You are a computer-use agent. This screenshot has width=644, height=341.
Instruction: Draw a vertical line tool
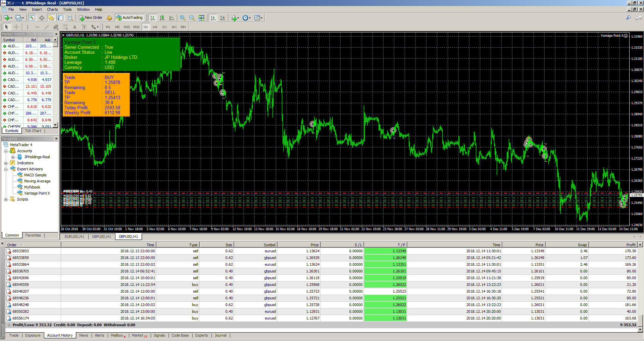(28, 27)
